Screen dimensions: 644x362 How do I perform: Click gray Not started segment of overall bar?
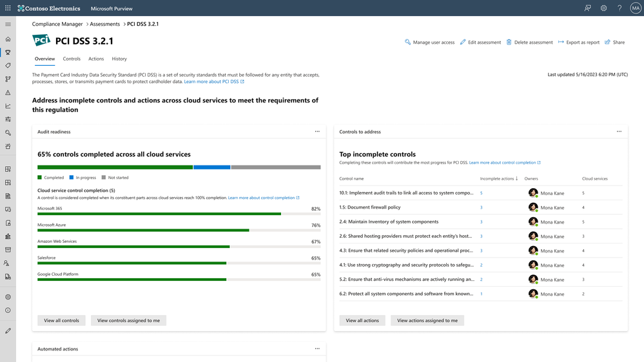pos(276,167)
